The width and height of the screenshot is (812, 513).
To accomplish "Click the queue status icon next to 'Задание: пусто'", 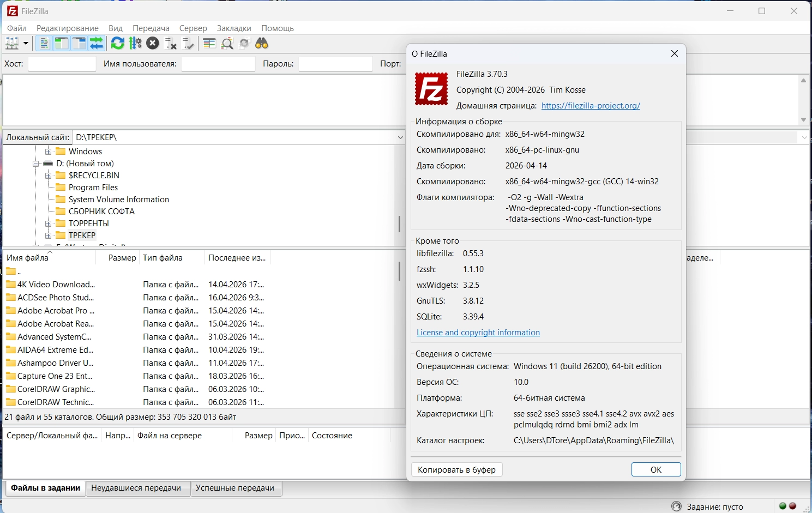I will 677,506.
